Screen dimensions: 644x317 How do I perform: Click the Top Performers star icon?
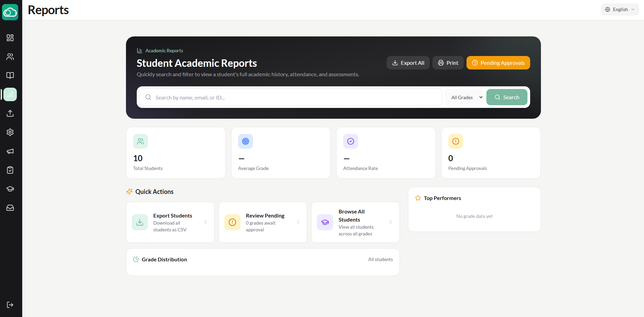(418, 198)
